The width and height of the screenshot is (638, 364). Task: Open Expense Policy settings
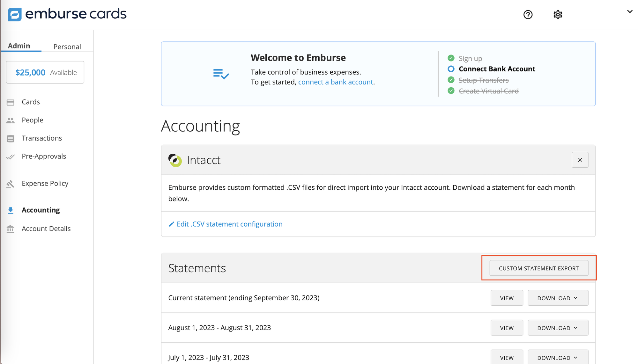tap(45, 183)
